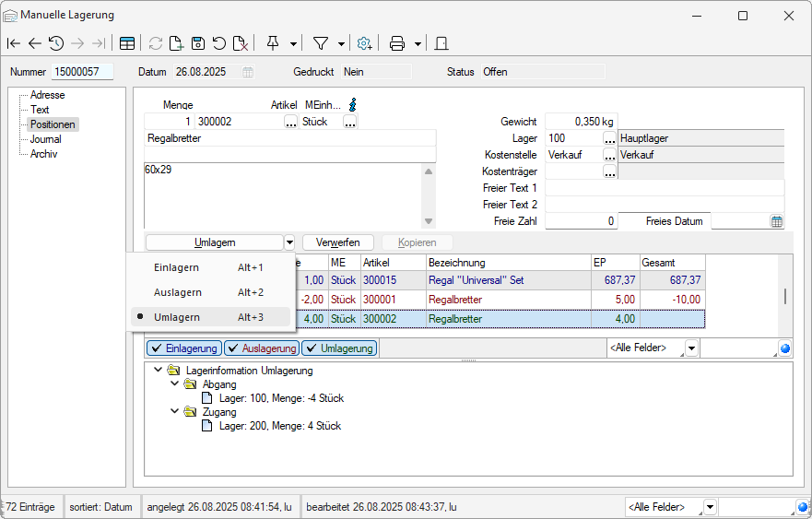Save the record with disk icon
The height and width of the screenshot is (519, 812).
point(197,43)
